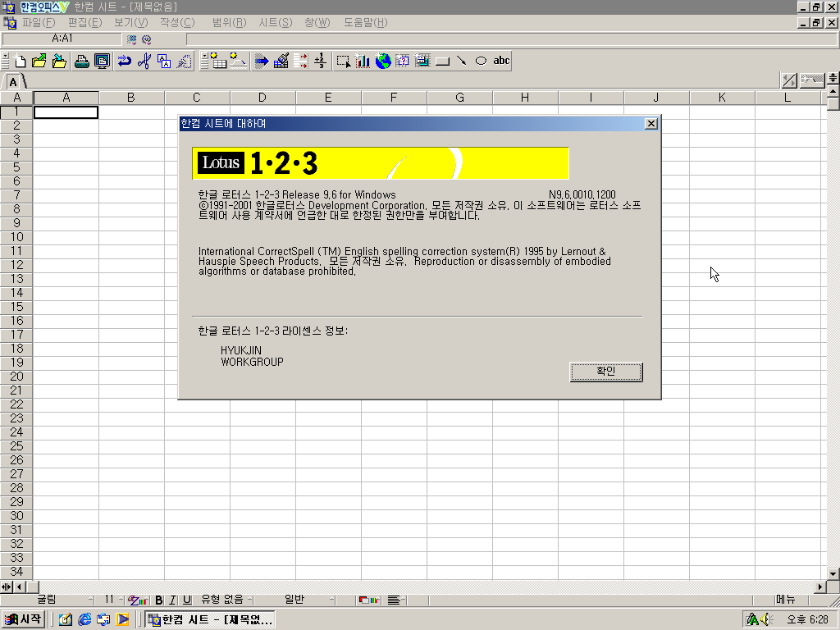The height and width of the screenshot is (630, 840).
Task: Click the select objects dashed rectangle icon
Action: (x=344, y=61)
